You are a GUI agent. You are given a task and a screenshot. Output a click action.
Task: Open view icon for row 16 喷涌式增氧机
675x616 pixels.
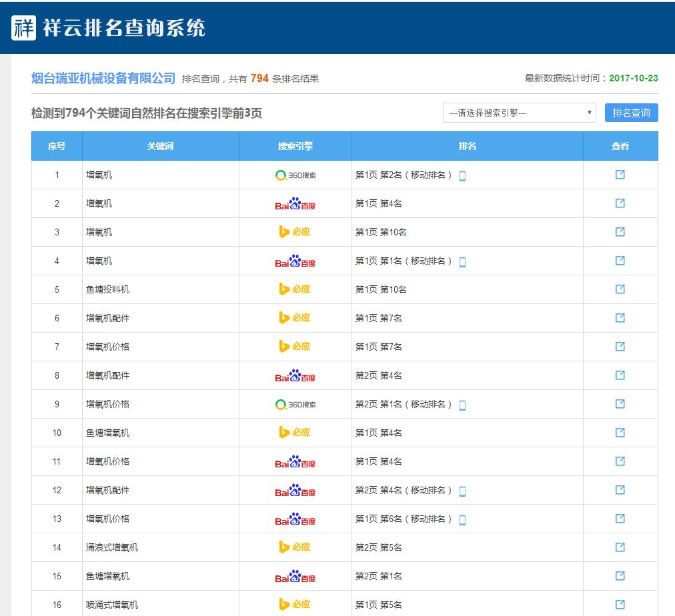point(620,605)
